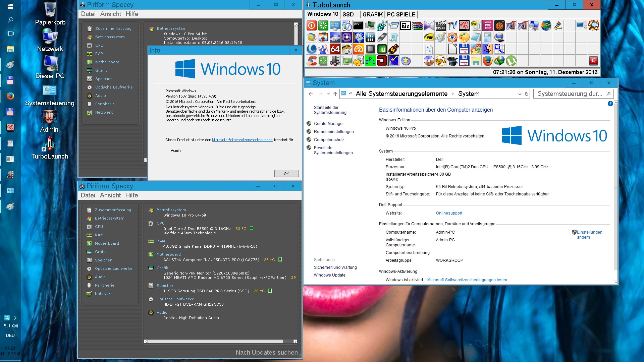
Task: Select CPU in lower Speccy sidebar
Action: (x=99, y=227)
